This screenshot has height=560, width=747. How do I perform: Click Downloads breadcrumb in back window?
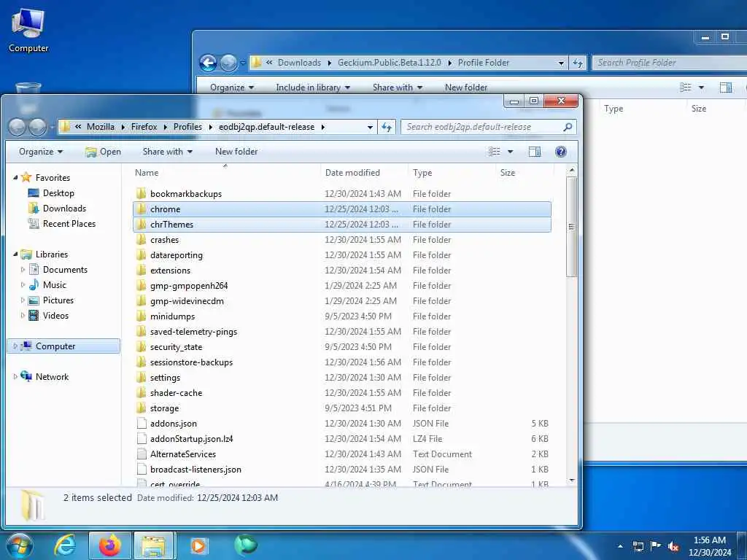299,63
